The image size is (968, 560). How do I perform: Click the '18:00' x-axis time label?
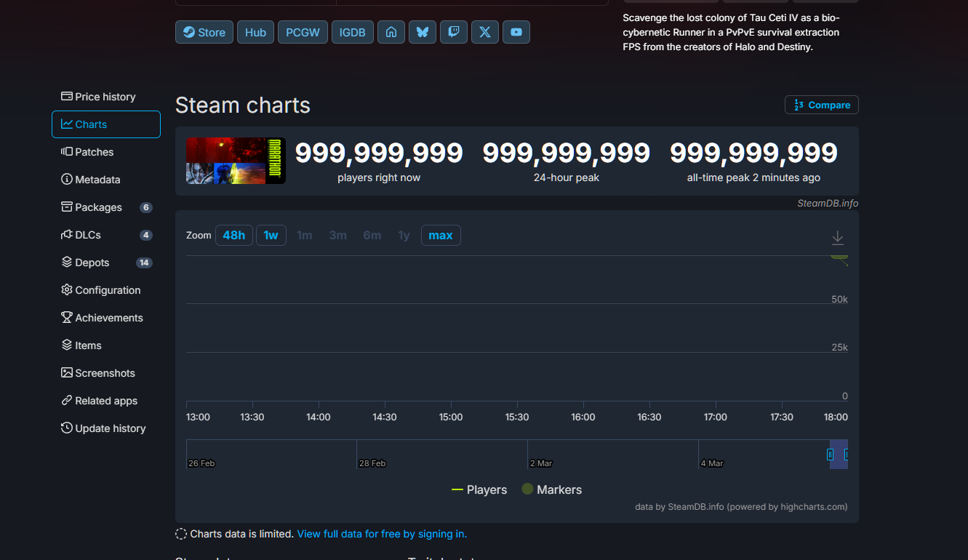click(x=836, y=417)
